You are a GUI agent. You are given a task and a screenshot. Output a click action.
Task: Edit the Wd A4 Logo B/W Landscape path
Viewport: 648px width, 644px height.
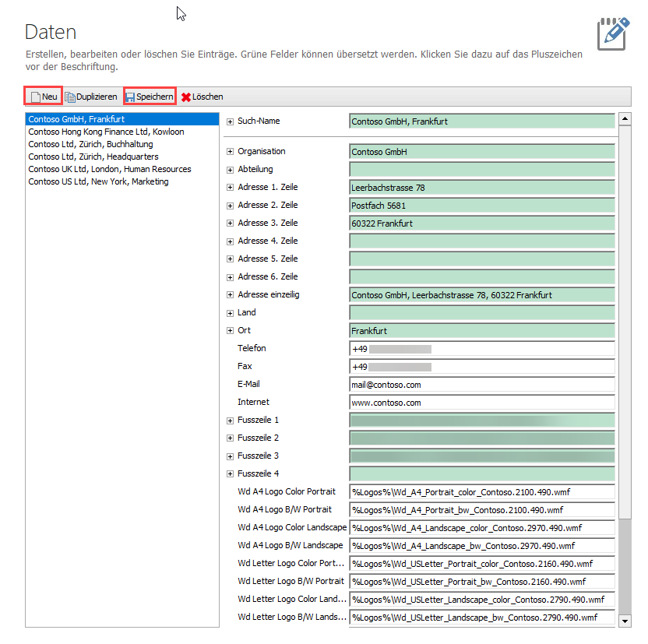point(482,546)
